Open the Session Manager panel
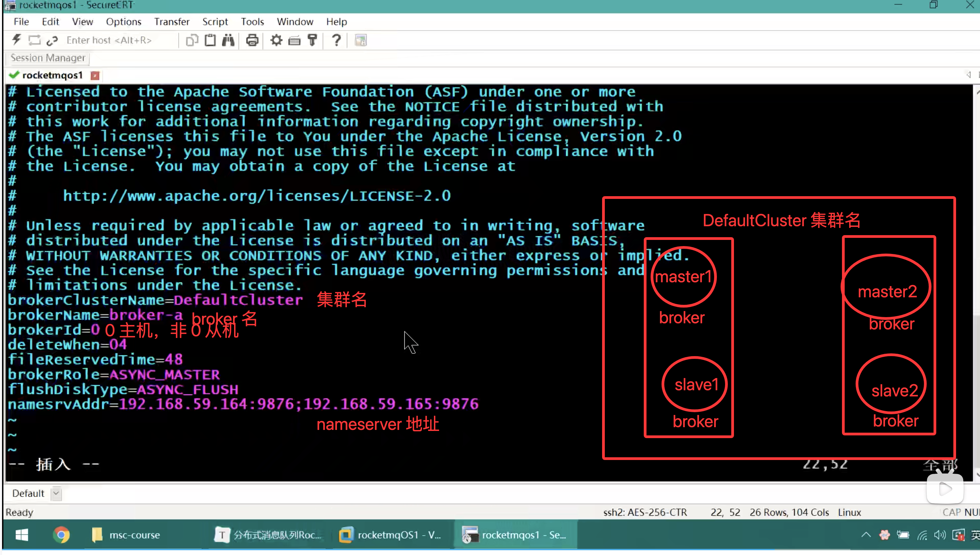980x555 pixels. click(47, 58)
